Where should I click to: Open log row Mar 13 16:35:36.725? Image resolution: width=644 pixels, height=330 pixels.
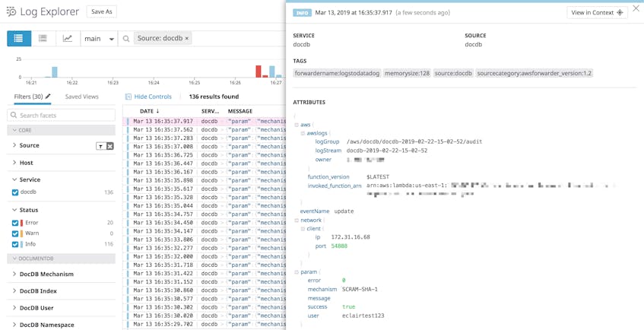coord(205,155)
